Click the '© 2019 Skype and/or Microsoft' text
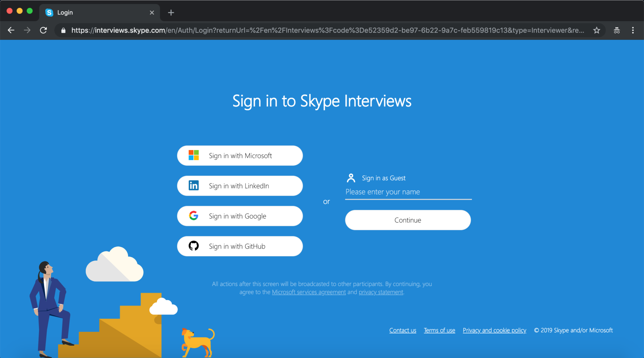This screenshot has height=358, width=644. pyautogui.click(x=573, y=330)
